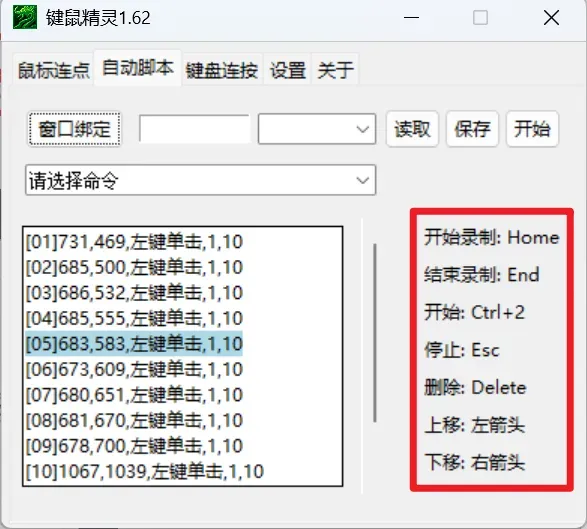Click the chevron arrow of 请选择命令 box

362,180
